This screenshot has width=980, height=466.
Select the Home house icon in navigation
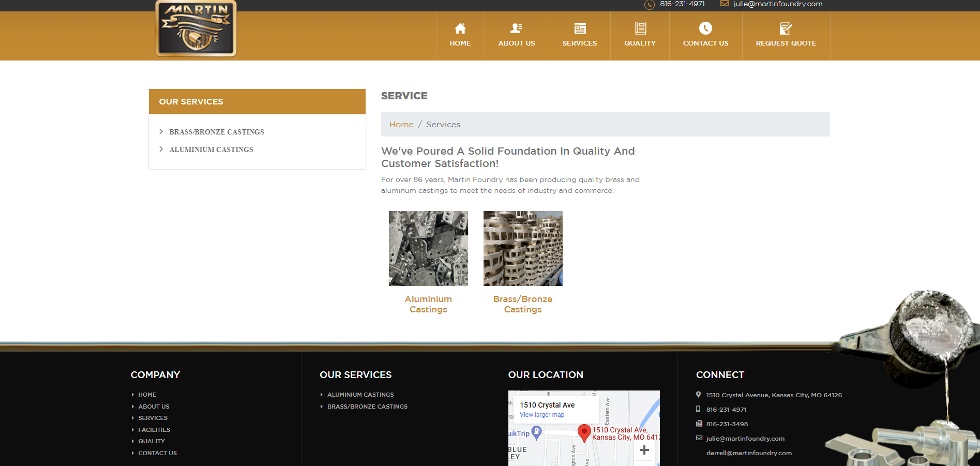click(x=460, y=28)
